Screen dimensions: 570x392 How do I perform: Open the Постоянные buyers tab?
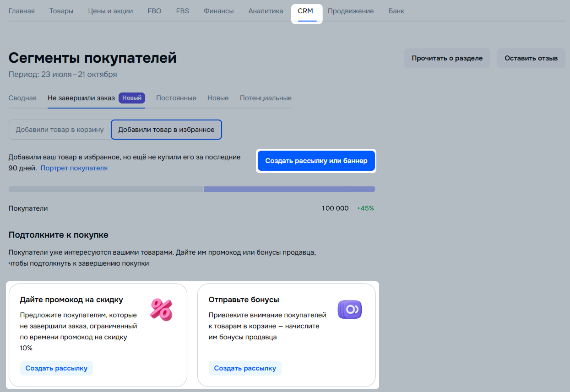[x=176, y=98]
